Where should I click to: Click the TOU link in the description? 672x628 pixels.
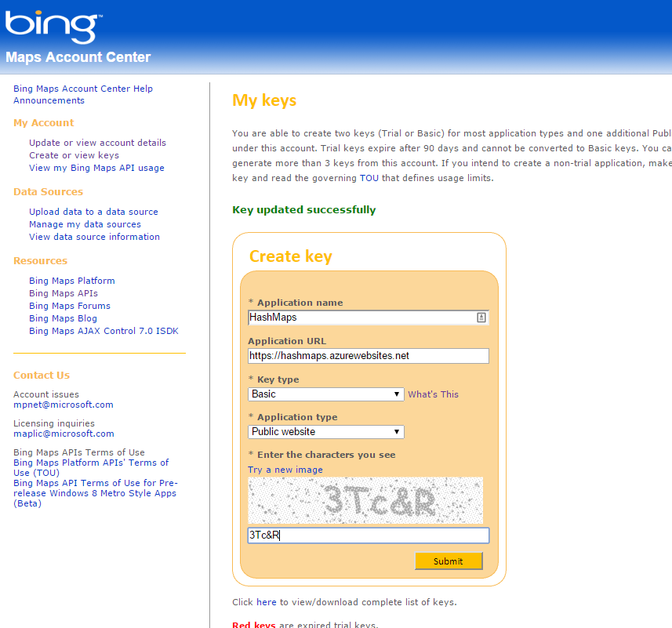(369, 178)
